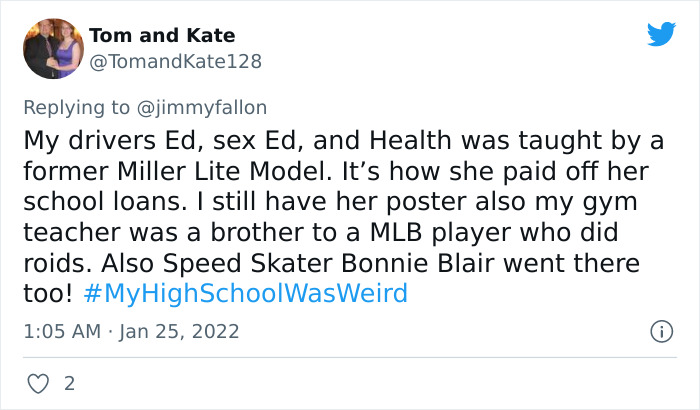The image size is (700, 410).
Task: Open Tom and Kate's profile picture
Action: pyautogui.click(x=51, y=47)
